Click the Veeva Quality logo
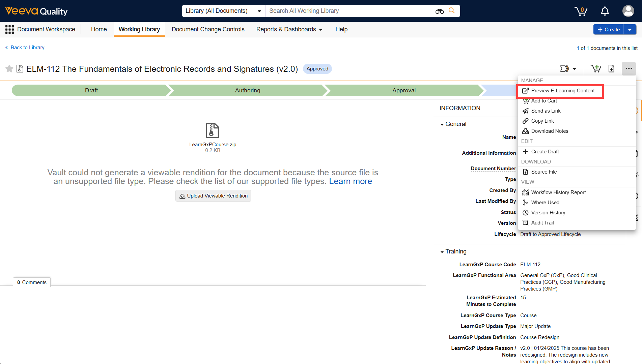 36,11
